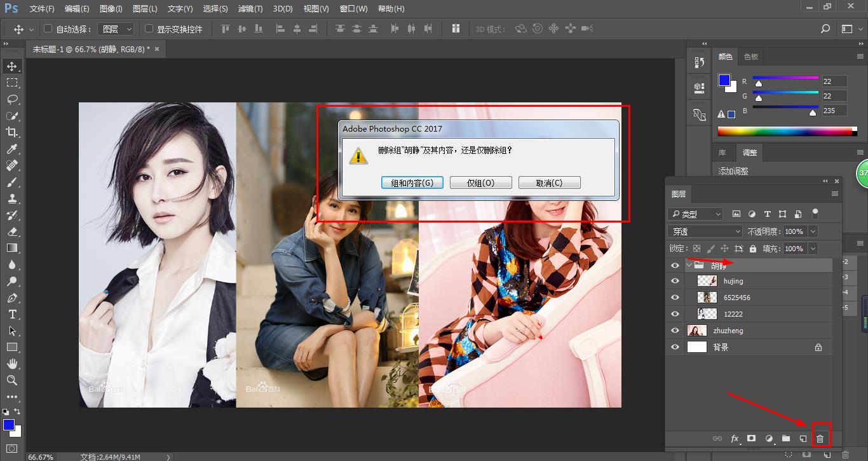The image size is (868, 461).
Task: Enable the 自动选择 checkbox
Action: [x=48, y=29]
